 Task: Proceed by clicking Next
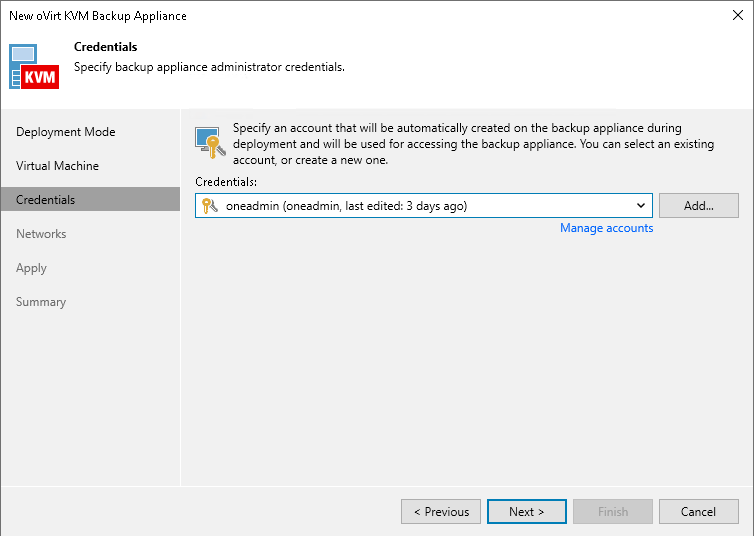(x=527, y=512)
